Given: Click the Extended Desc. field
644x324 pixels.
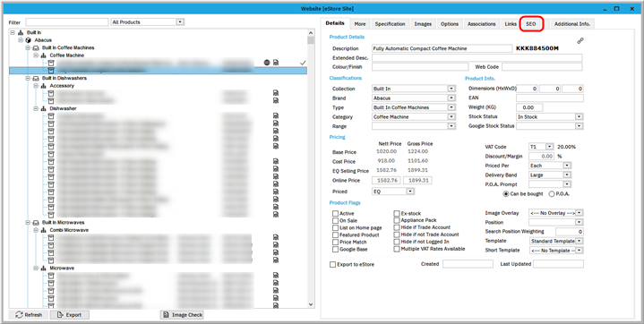Looking at the screenshot, I should point(477,58).
